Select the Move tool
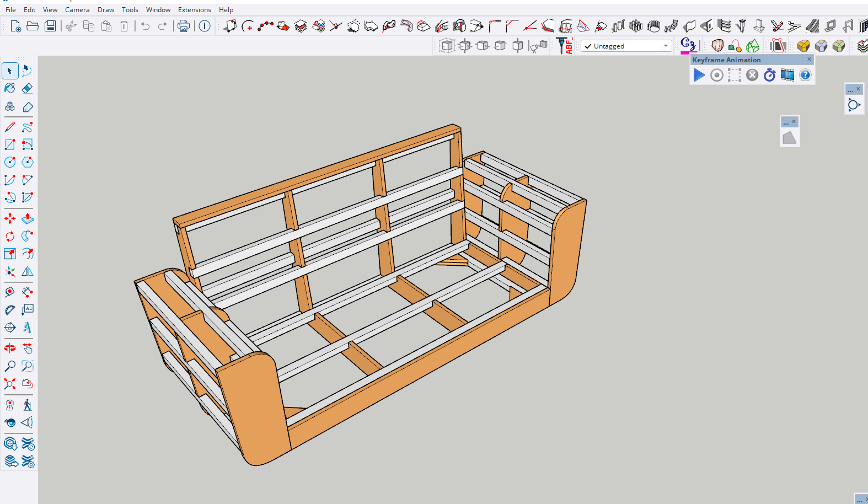Screen dimensions: 868x504 (10, 219)
